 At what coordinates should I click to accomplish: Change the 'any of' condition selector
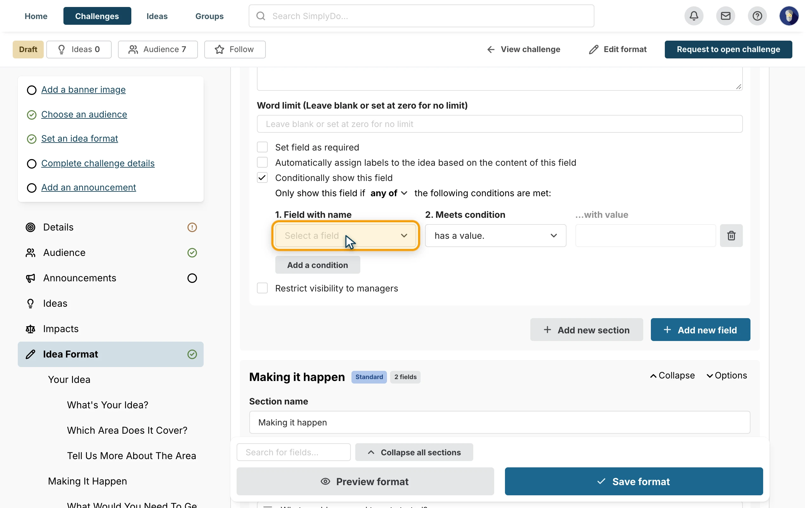(x=389, y=193)
